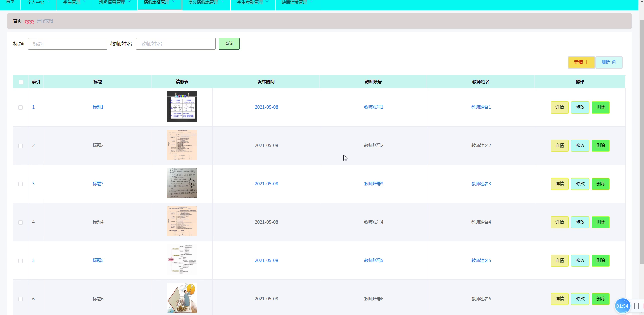Image resolution: width=644 pixels, height=315 pixels.
Task: Click the 教师账号 column header
Action: tap(373, 82)
